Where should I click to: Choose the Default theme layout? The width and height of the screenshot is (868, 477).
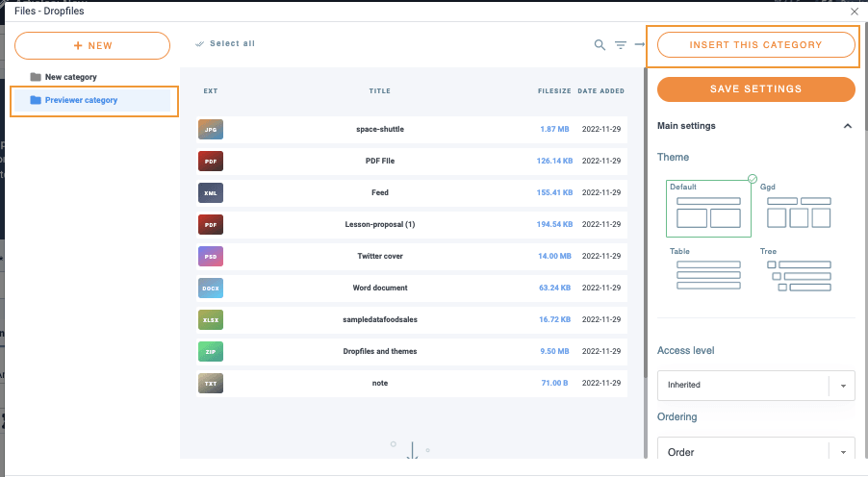click(x=708, y=208)
